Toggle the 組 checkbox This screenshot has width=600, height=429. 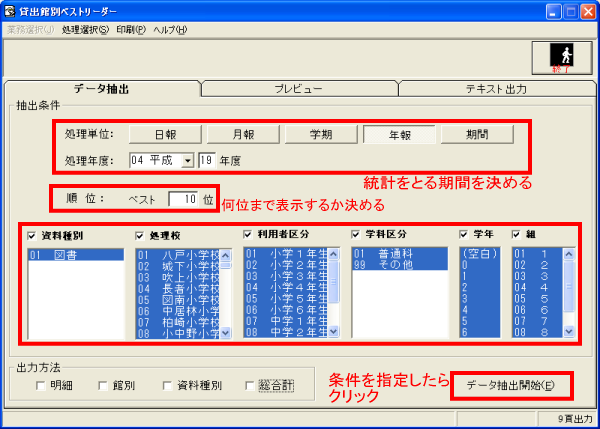pos(516,234)
